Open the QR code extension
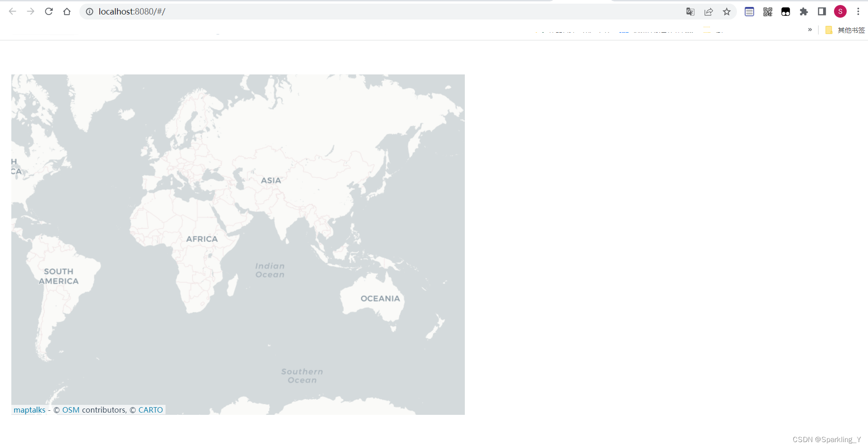Viewport: 868px width, 448px height. (x=768, y=11)
